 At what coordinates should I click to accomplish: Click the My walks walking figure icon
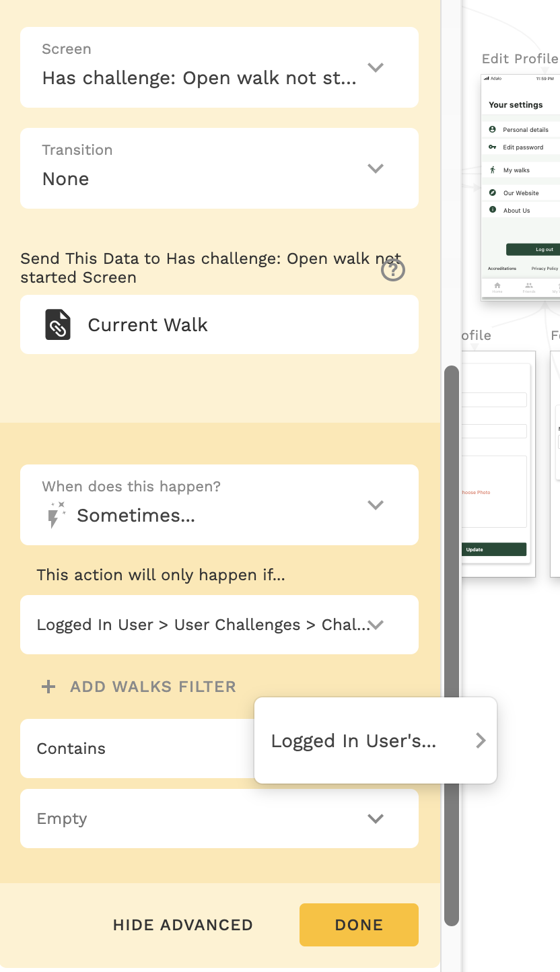click(492, 170)
